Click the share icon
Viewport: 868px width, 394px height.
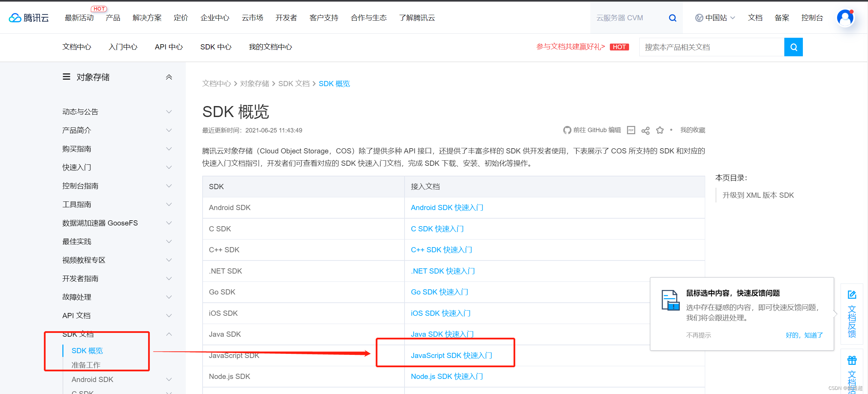[646, 130]
